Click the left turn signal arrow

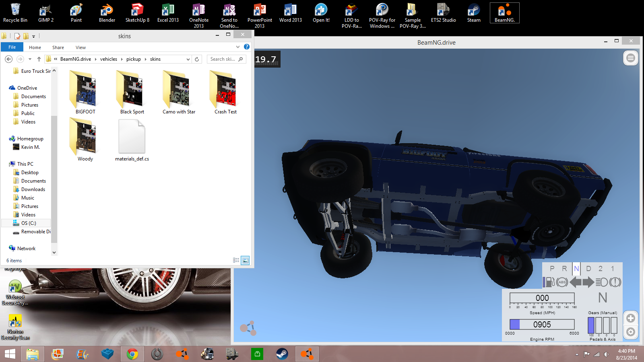point(576,282)
